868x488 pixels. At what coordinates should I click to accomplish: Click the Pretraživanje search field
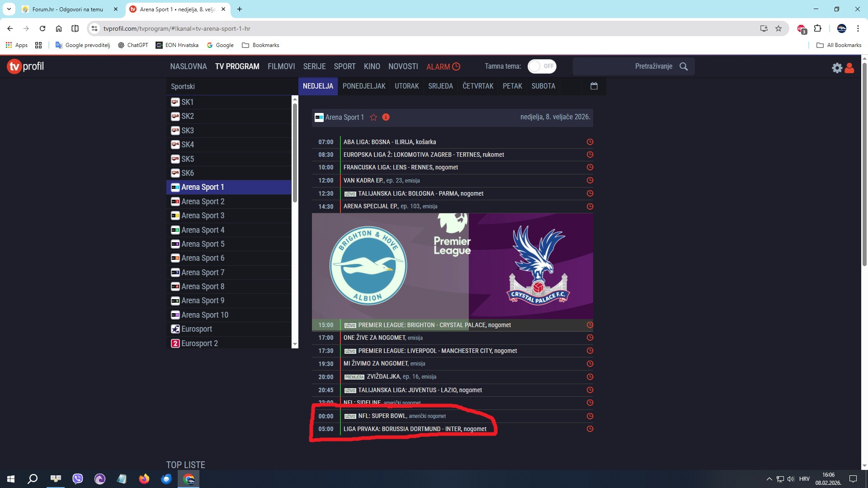click(628, 66)
